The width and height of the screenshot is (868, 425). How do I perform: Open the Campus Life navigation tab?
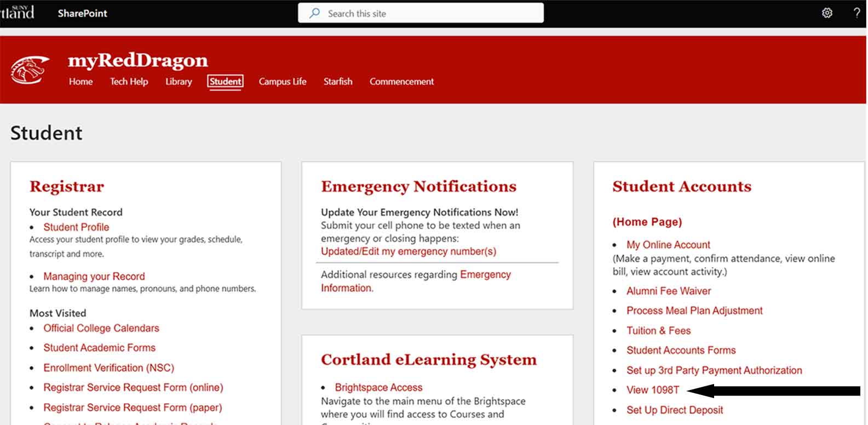click(x=283, y=82)
